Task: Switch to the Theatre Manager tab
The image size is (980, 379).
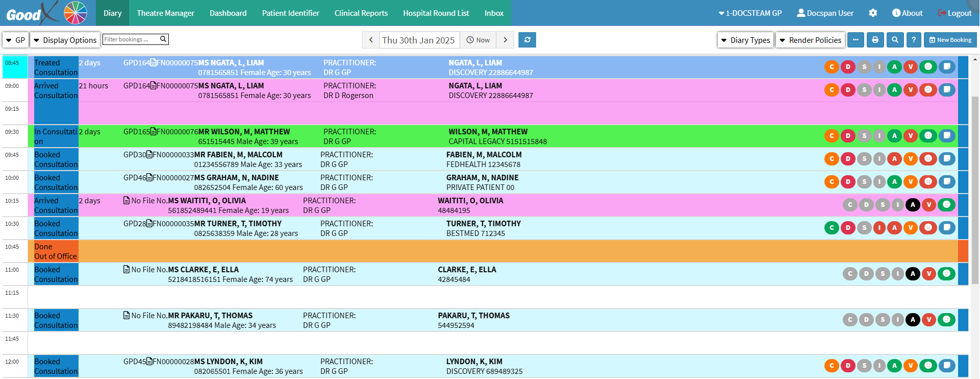Action: [165, 13]
